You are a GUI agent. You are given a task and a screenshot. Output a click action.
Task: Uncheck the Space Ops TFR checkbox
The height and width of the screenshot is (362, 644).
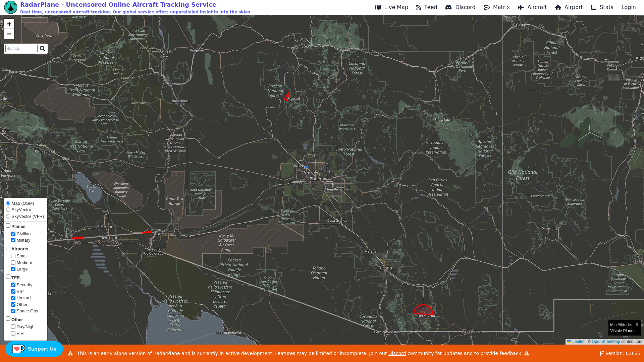pyautogui.click(x=13, y=311)
